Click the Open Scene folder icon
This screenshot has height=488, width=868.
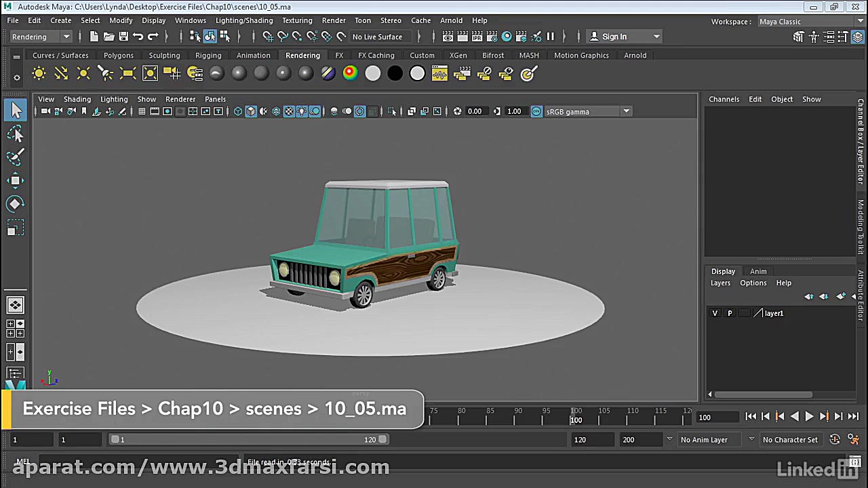108,37
